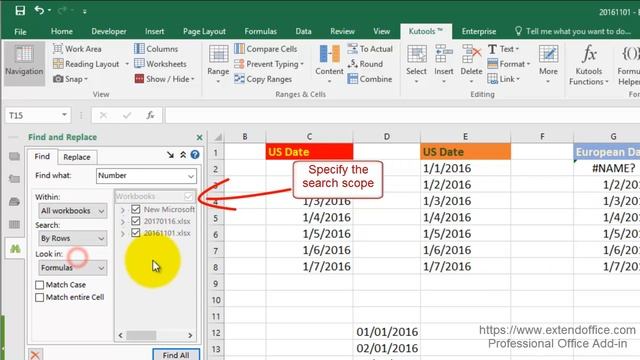Click the red X delete button below pane

pos(36,354)
